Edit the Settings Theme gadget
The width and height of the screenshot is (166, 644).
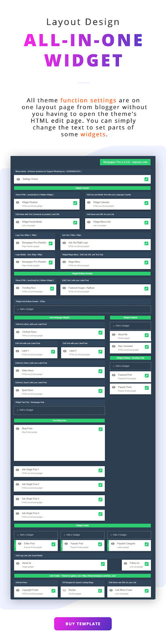click(146, 179)
